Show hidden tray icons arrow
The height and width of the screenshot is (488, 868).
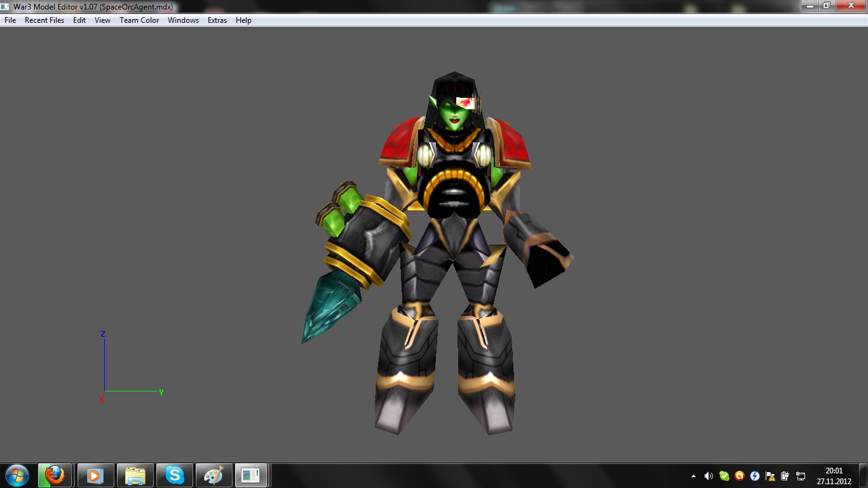tap(693, 475)
